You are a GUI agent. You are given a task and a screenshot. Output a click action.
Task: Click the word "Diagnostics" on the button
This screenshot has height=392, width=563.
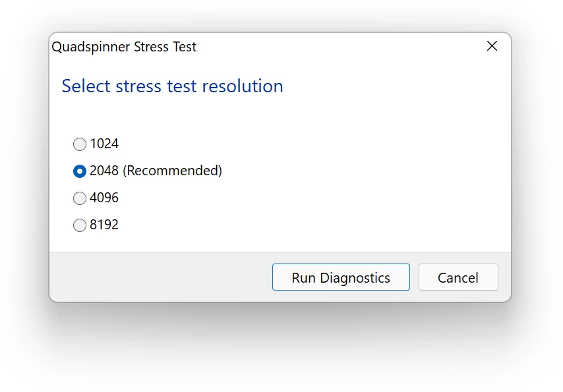click(x=355, y=278)
